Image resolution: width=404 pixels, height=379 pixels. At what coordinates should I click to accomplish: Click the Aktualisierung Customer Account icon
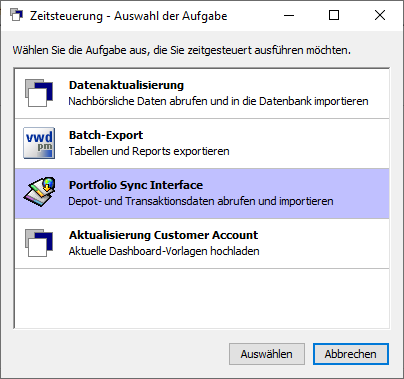(x=39, y=243)
